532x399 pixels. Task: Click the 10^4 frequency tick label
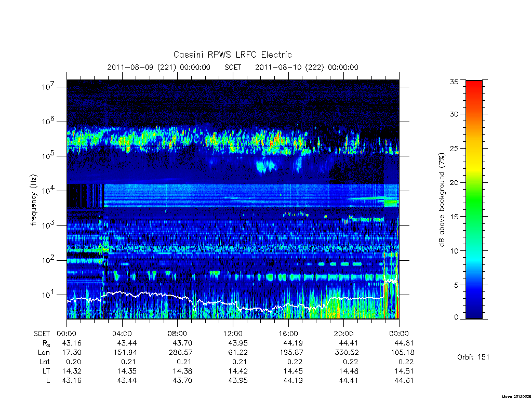(49, 190)
